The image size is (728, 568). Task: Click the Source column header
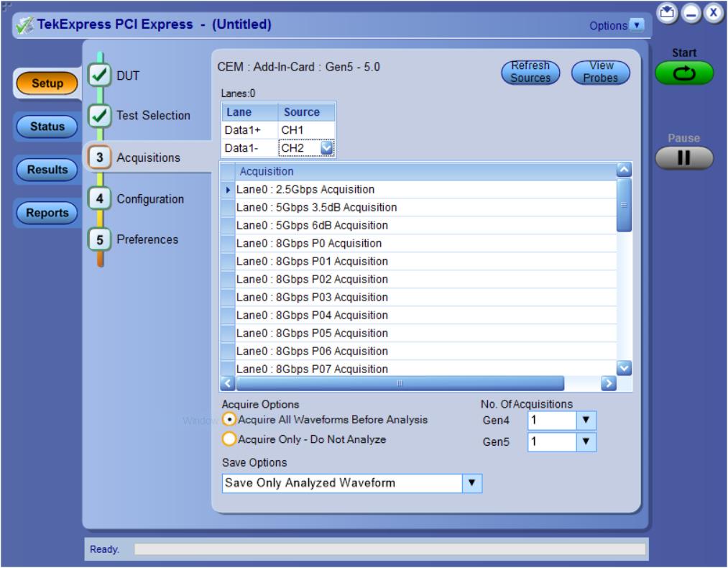[x=306, y=112]
